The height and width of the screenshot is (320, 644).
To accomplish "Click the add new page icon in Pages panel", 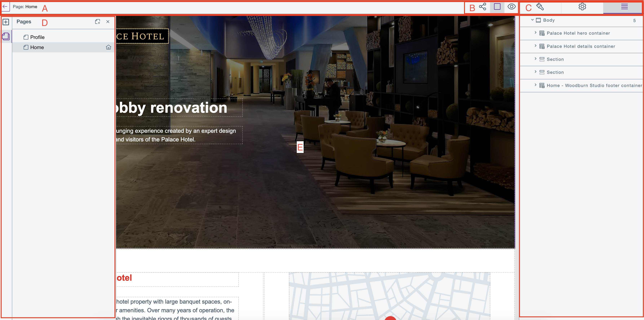I will pyautogui.click(x=98, y=22).
